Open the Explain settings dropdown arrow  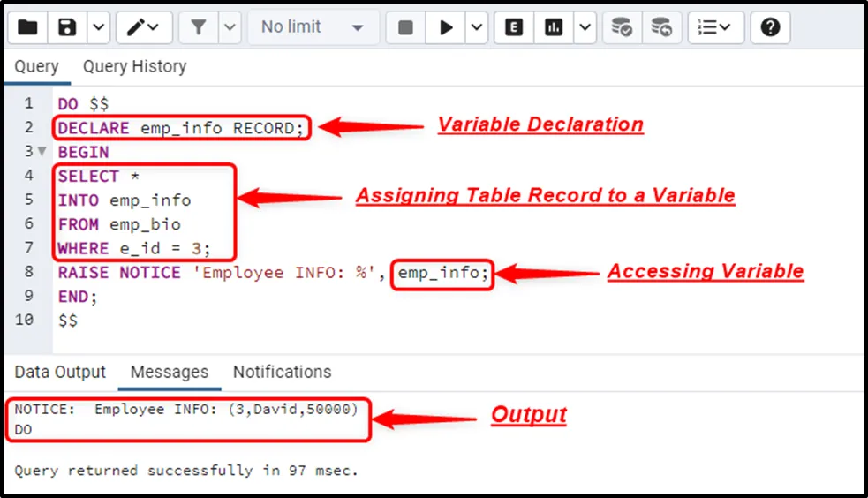coord(584,27)
